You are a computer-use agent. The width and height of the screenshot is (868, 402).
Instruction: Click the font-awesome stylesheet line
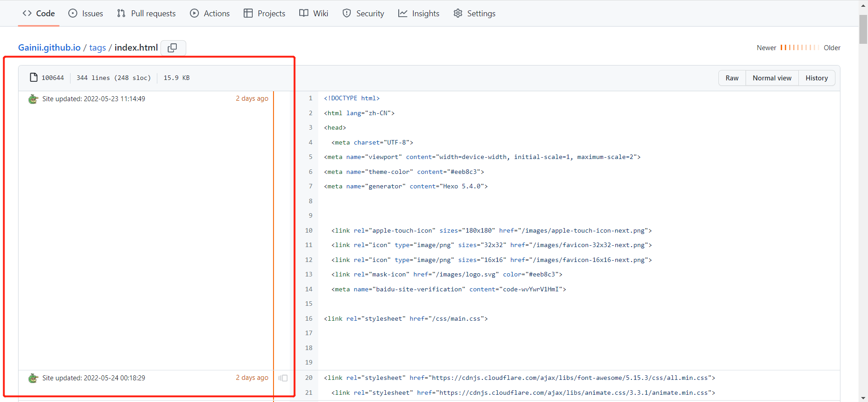(519, 378)
